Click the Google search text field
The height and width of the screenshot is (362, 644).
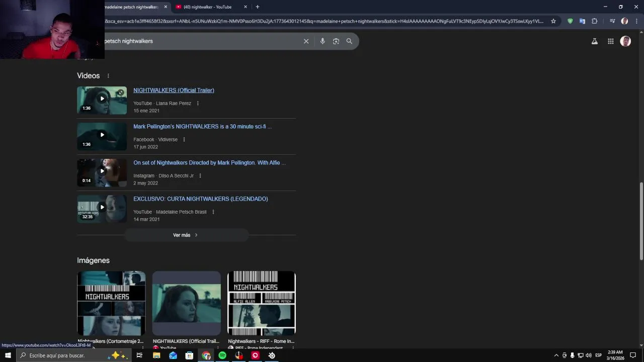[x=201, y=41]
